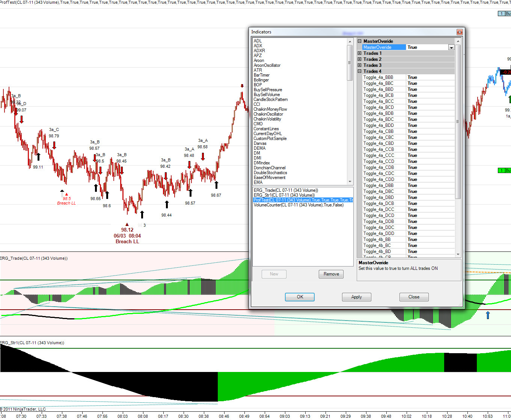The width and height of the screenshot is (511, 420).
Task: Pick BuySellPressure from the list
Action: tap(268, 90)
